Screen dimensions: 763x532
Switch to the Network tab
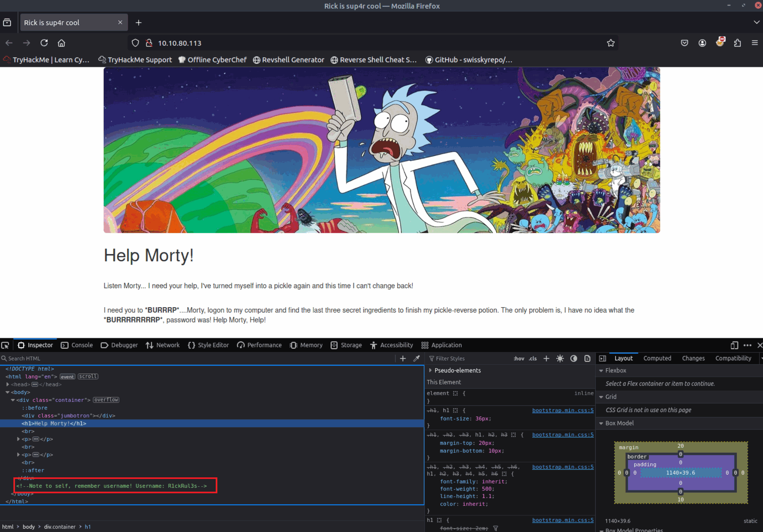pyautogui.click(x=163, y=345)
